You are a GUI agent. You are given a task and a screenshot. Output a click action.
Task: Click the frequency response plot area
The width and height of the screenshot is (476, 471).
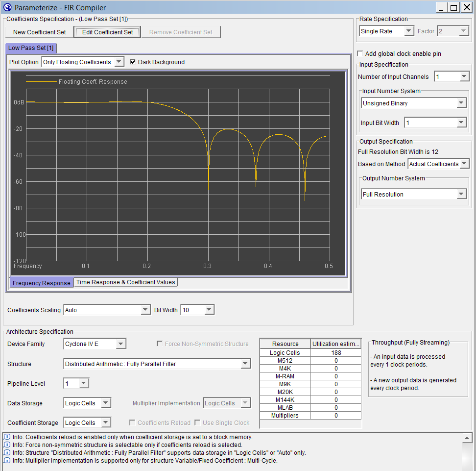[178, 174]
